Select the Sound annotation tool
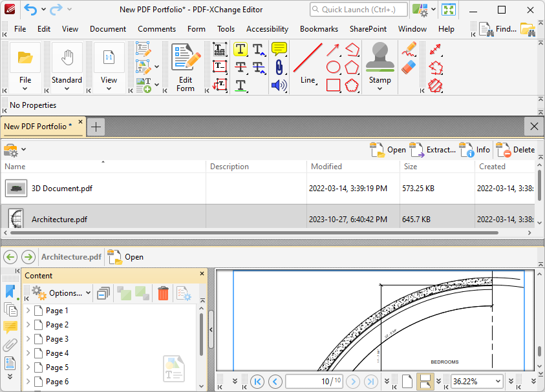This screenshot has width=545, height=392. [279, 85]
